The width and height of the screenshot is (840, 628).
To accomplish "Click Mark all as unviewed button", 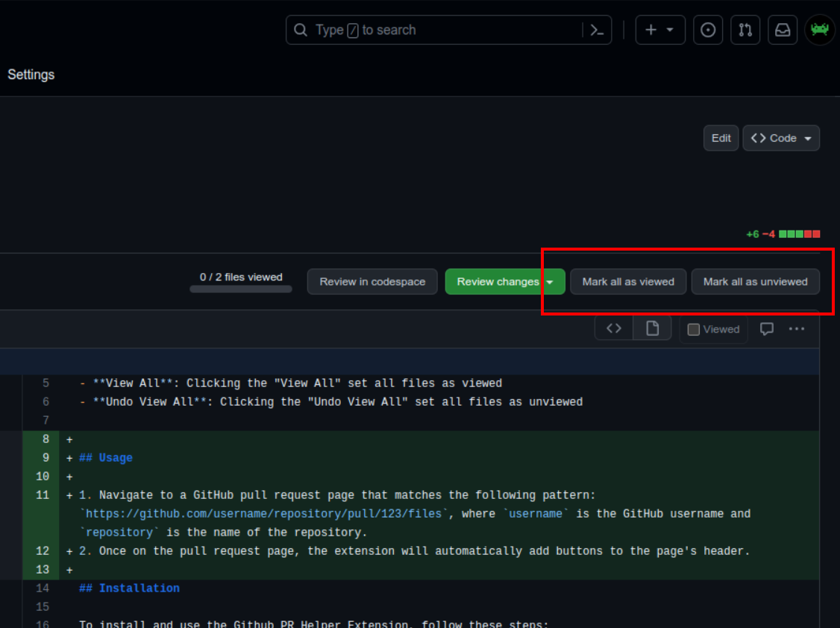I will click(x=755, y=282).
